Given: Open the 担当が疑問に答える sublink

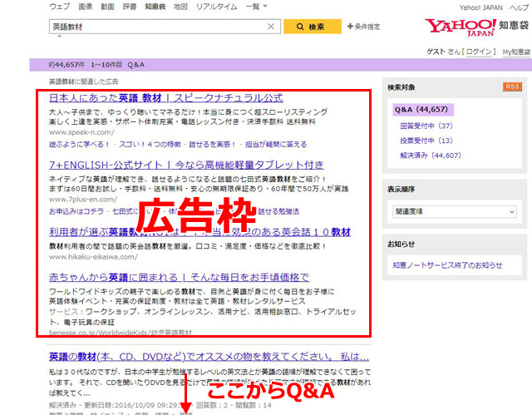Looking at the screenshot, I should click(276, 144).
